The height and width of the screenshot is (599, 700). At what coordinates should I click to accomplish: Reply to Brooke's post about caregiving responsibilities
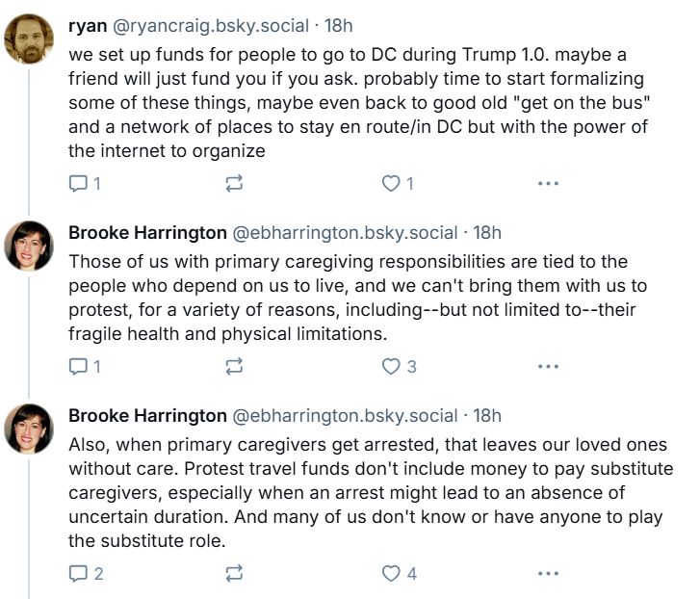point(85,367)
